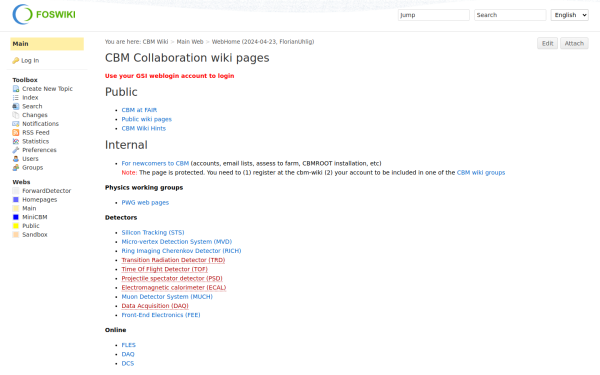Open Projectile spectator detector (PSD) link
This screenshot has width=600, height=375.
pyautogui.click(x=172, y=279)
